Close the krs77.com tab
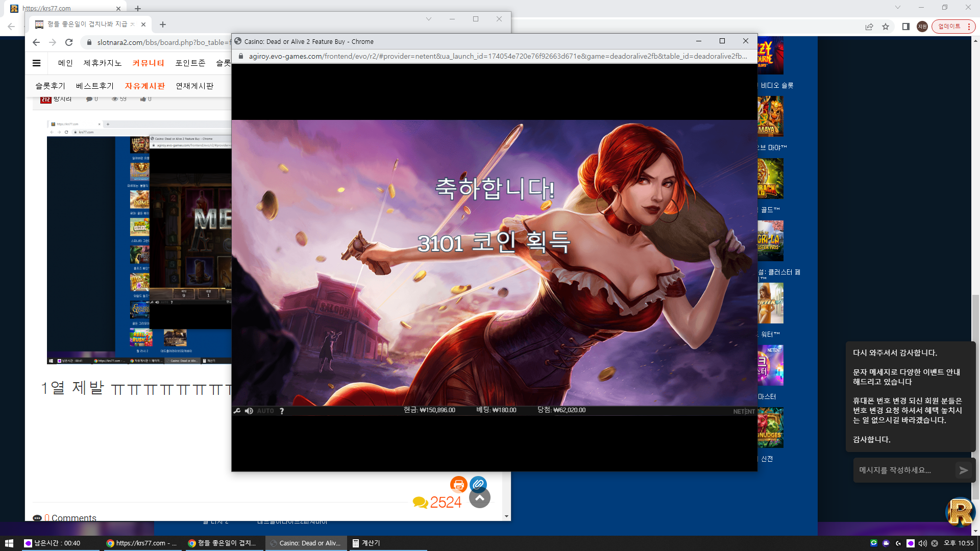This screenshot has width=980, height=551. tap(118, 8)
